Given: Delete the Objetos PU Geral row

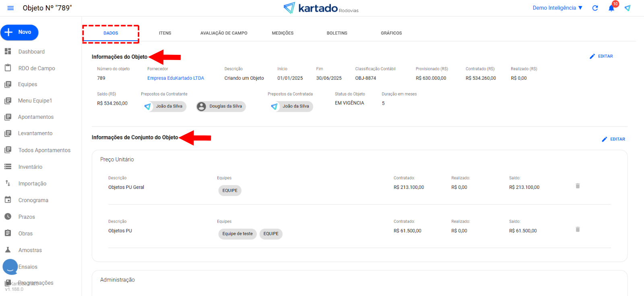Looking at the screenshot, I should coord(578,186).
